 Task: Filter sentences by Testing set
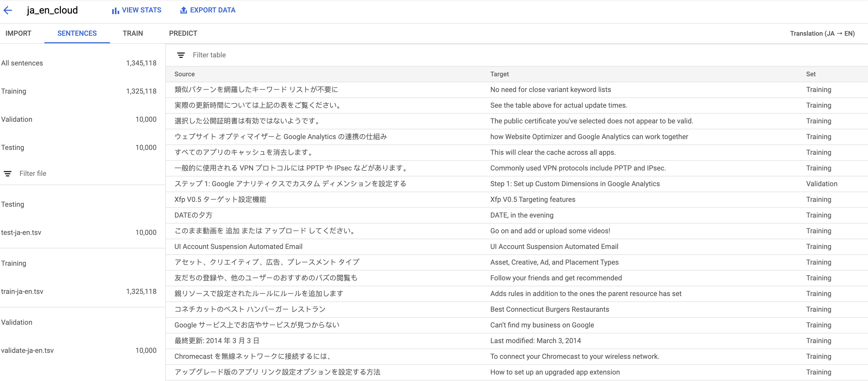coord(13,147)
